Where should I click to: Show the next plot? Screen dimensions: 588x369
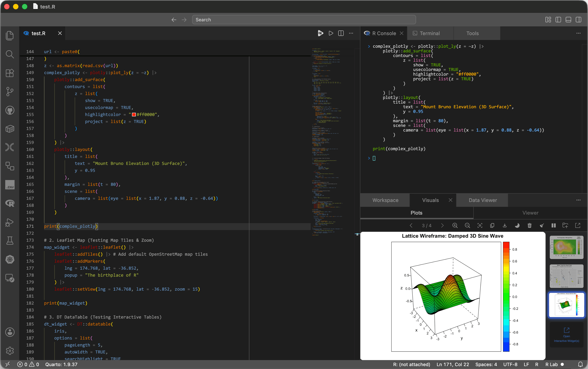[442, 225]
